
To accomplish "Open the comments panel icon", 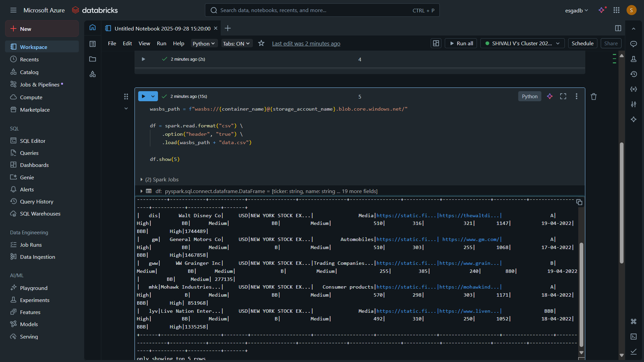I will (x=634, y=44).
